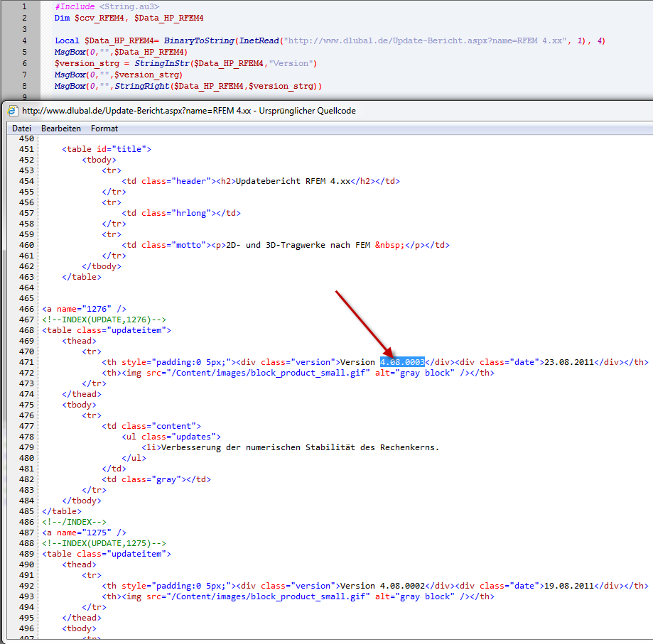Click the closing /INDEX comment line
Image resolution: width=653 pixels, height=644 pixels.
point(74,522)
